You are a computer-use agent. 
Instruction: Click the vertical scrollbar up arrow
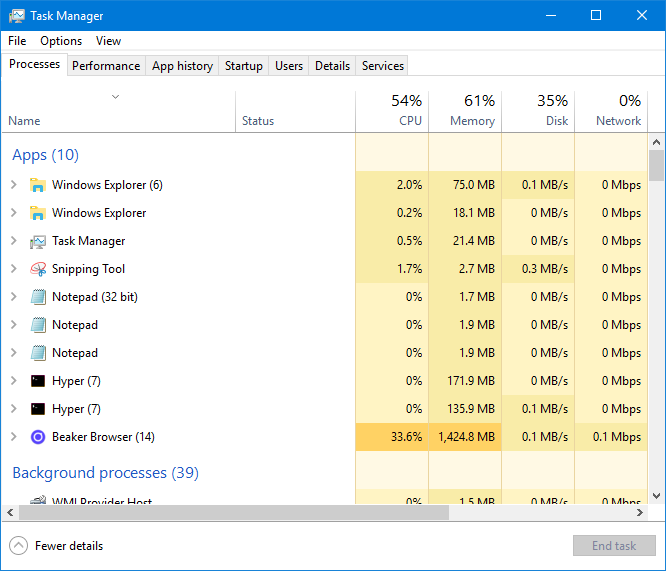(656, 142)
